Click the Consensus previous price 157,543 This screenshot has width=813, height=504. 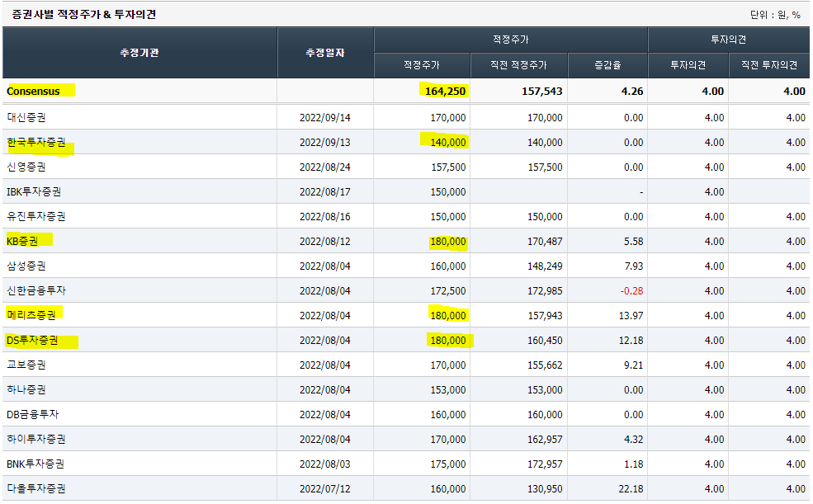pyautogui.click(x=541, y=92)
